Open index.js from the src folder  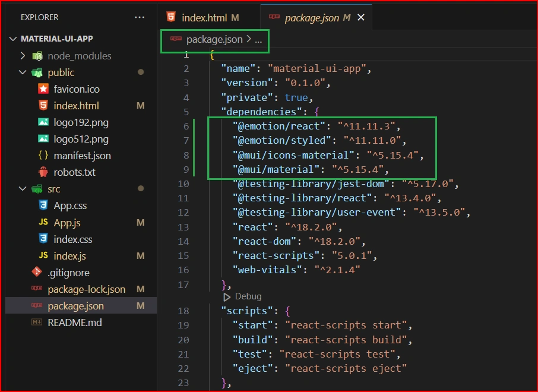click(x=69, y=256)
